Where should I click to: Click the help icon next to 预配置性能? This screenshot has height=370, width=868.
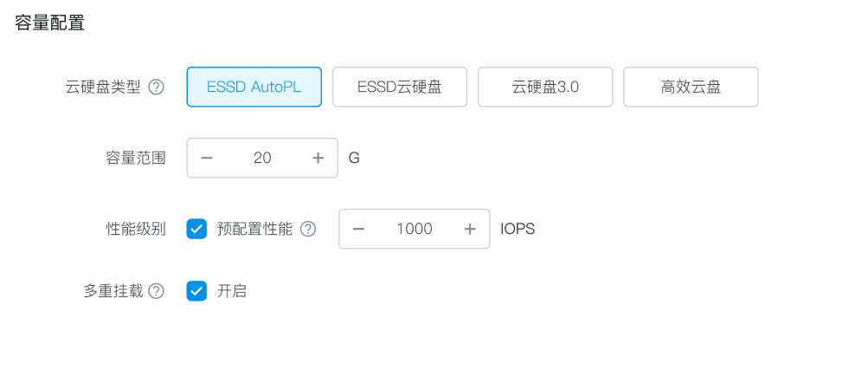pyautogui.click(x=308, y=229)
